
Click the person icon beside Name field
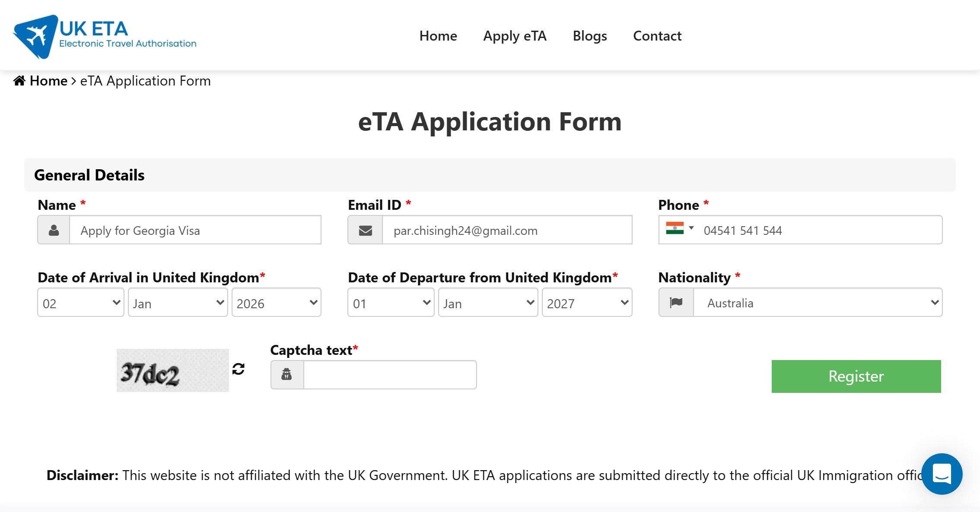(54, 230)
